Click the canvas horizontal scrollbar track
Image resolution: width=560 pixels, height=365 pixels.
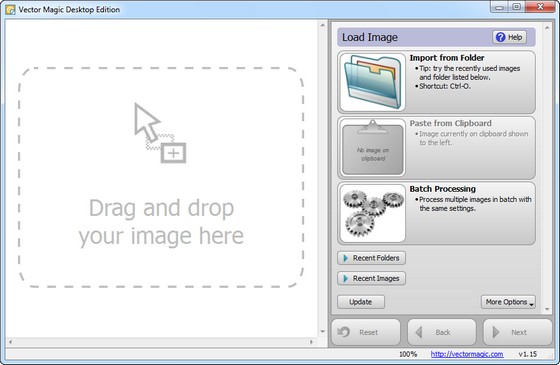pyautogui.click(x=161, y=342)
